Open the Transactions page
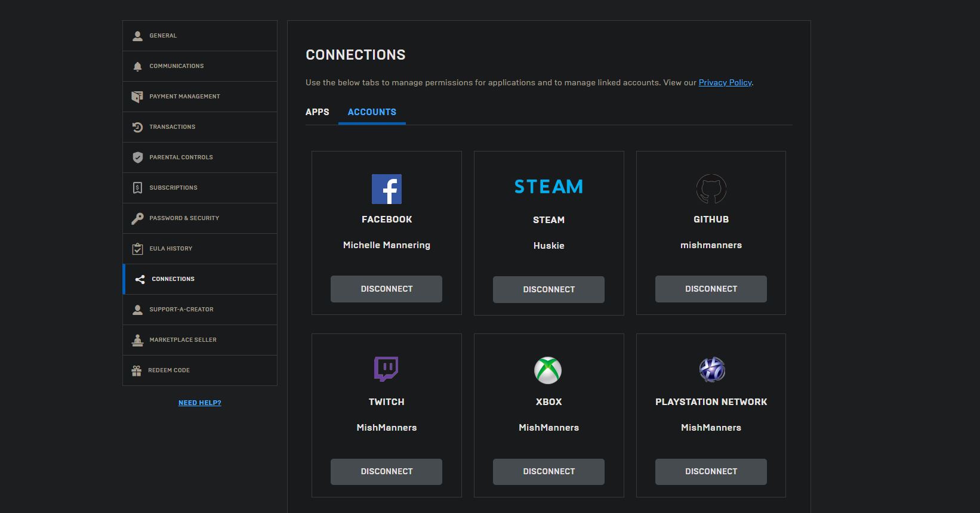980x513 pixels. tap(200, 127)
